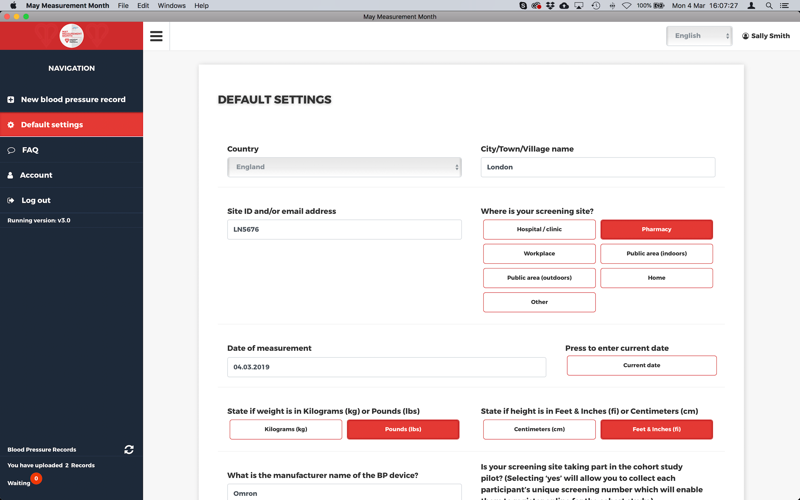
Task: Click the Current date button
Action: 642,365
